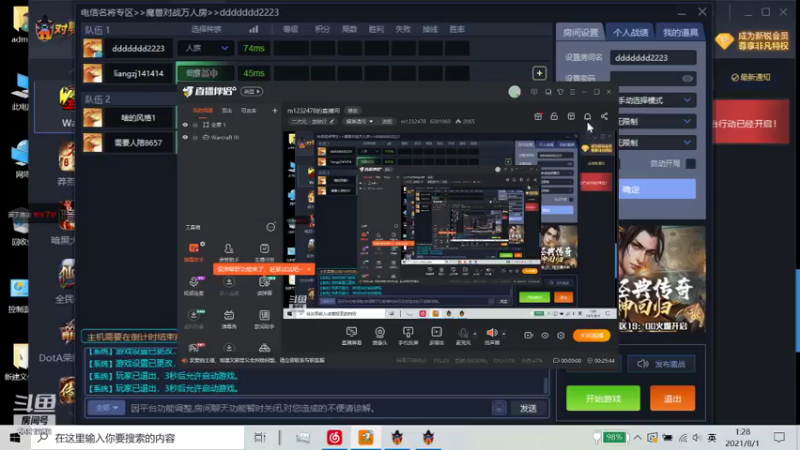This screenshot has width=800, height=450.
Task: Open the 全部 chat channel dropdown
Action: (106, 408)
